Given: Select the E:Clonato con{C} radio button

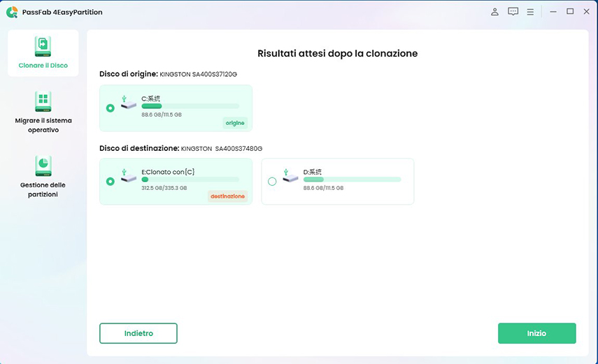Looking at the screenshot, I should (x=111, y=182).
